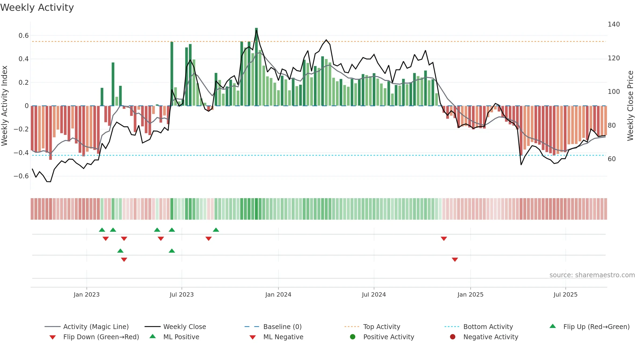Image resolution: width=644 pixels, height=362 pixels.
Task: Toggle the Weekly Close legend entry
Action: coord(175,327)
